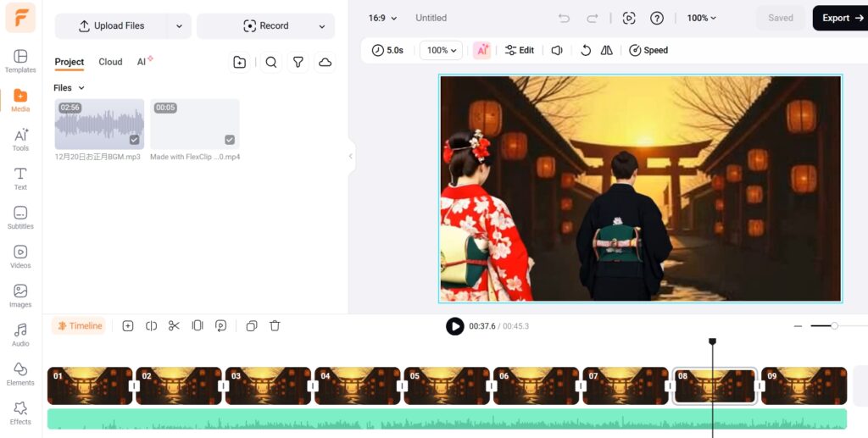Open cloud storage icon in media panel

[x=325, y=62]
